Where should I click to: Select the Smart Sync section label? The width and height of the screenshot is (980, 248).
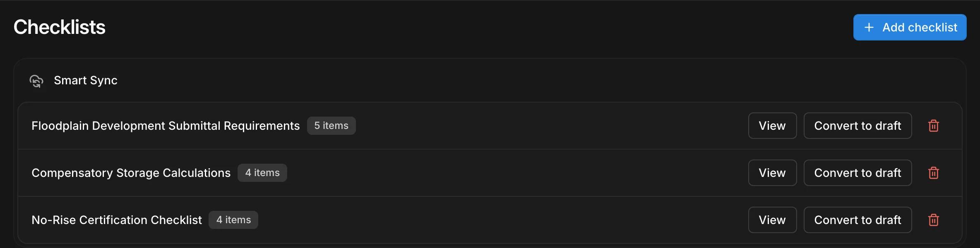coord(86,80)
